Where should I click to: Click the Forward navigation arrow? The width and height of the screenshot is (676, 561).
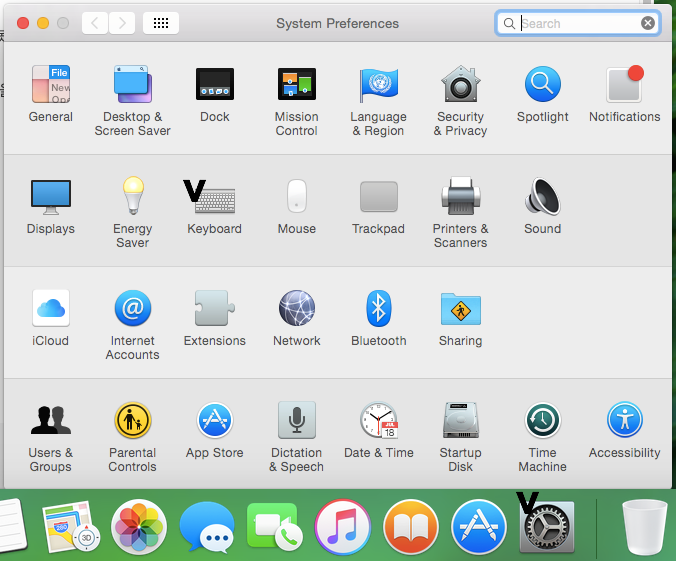pos(122,23)
